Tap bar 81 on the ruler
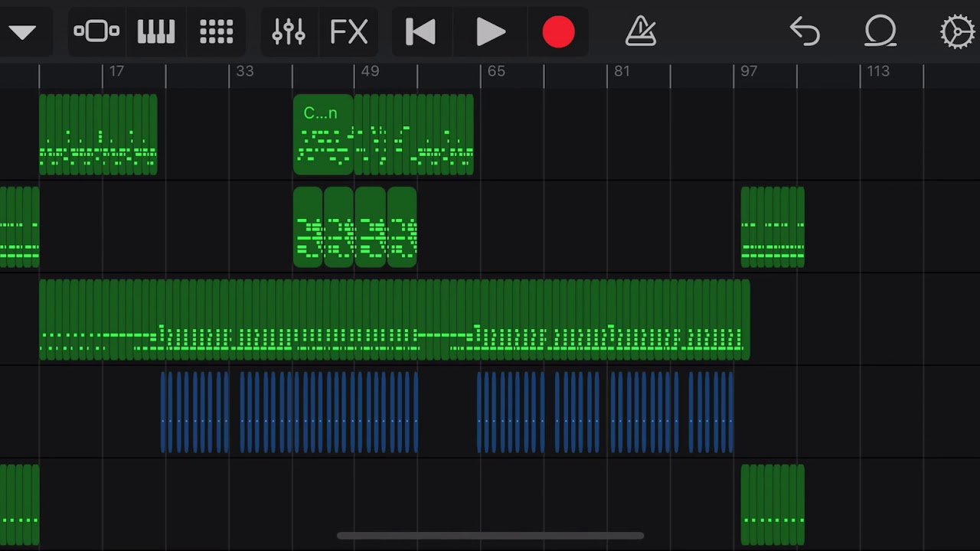Viewport: 980px width, 551px height. [622, 71]
